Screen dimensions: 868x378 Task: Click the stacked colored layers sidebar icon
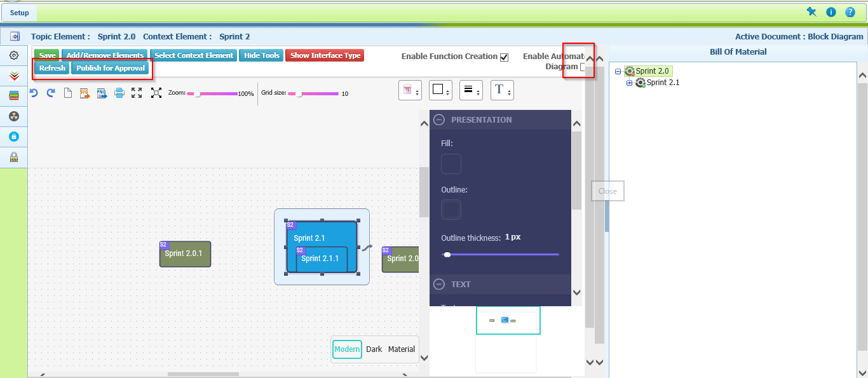(14, 96)
